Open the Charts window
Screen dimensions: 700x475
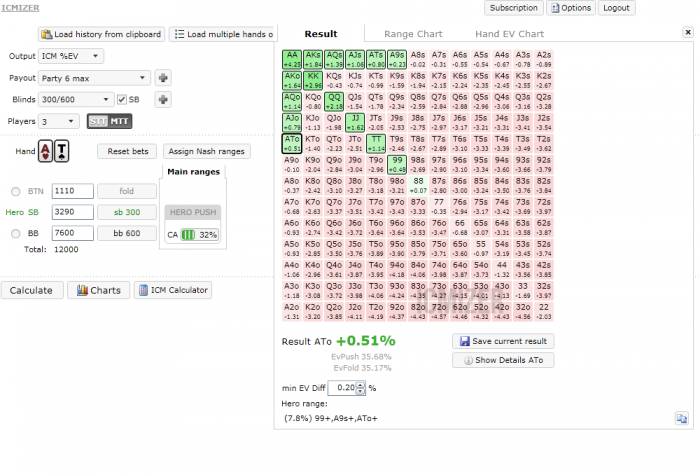click(x=99, y=290)
